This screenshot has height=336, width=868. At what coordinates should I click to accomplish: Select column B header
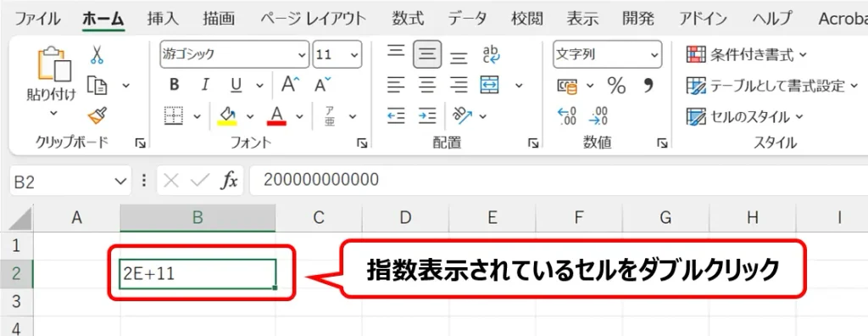tap(198, 218)
